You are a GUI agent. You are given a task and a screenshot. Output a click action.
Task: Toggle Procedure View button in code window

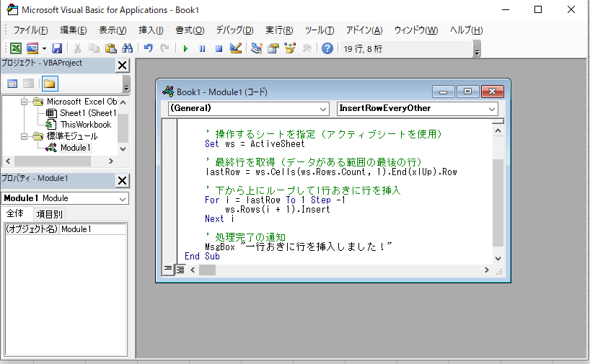point(168,270)
